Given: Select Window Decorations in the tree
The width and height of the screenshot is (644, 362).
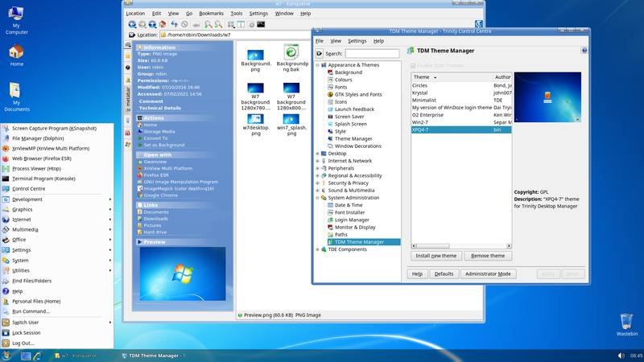Looking at the screenshot, I should (x=357, y=146).
